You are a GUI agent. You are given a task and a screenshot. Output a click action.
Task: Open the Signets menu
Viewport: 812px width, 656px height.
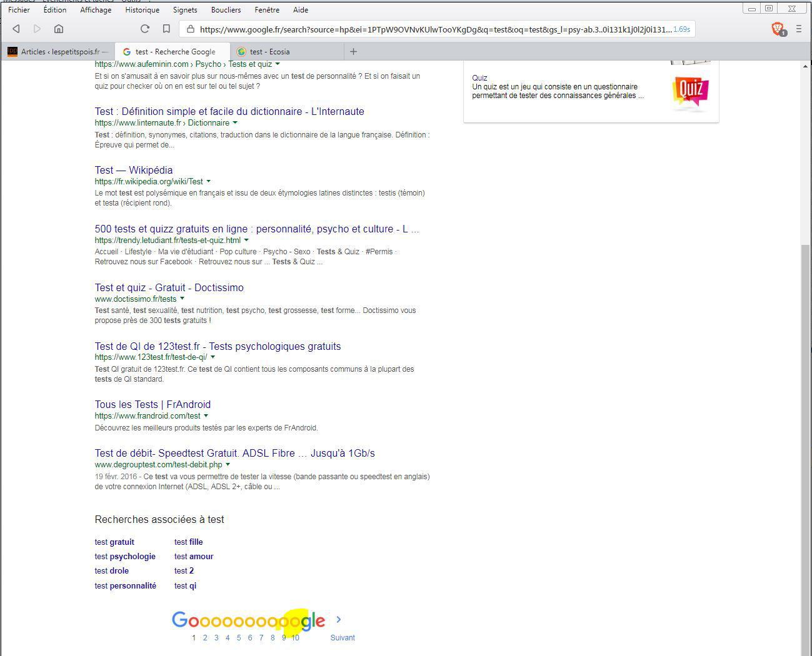pyautogui.click(x=185, y=10)
